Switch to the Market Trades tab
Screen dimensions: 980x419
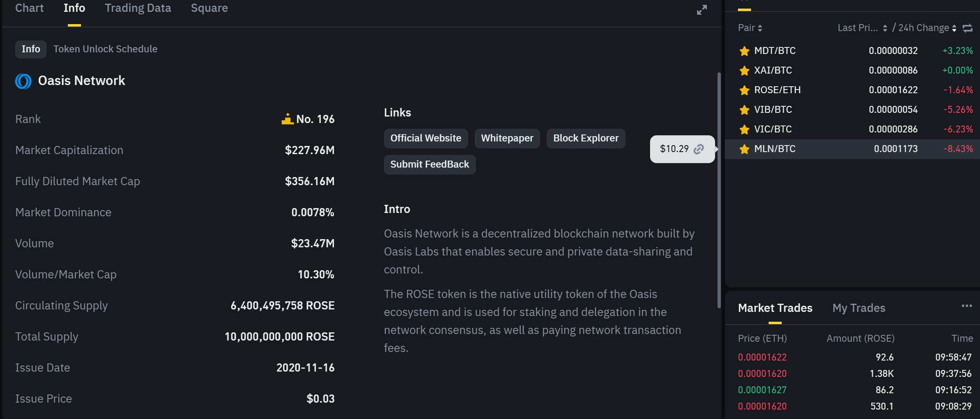[x=775, y=308]
